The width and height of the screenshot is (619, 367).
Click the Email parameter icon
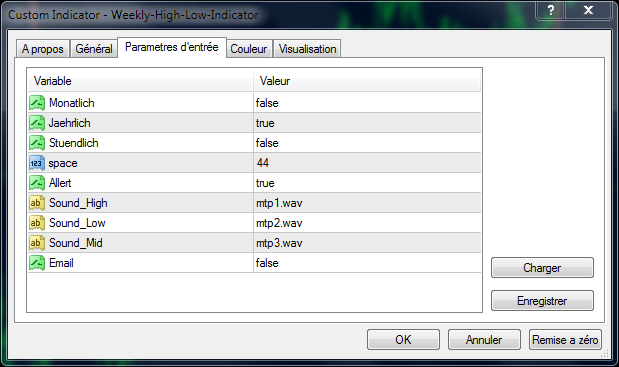(37, 263)
